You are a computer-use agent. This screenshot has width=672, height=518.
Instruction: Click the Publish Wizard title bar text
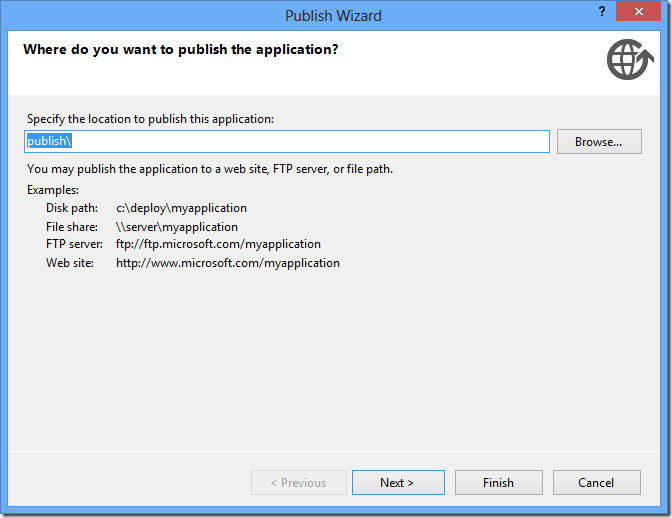(x=333, y=16)
